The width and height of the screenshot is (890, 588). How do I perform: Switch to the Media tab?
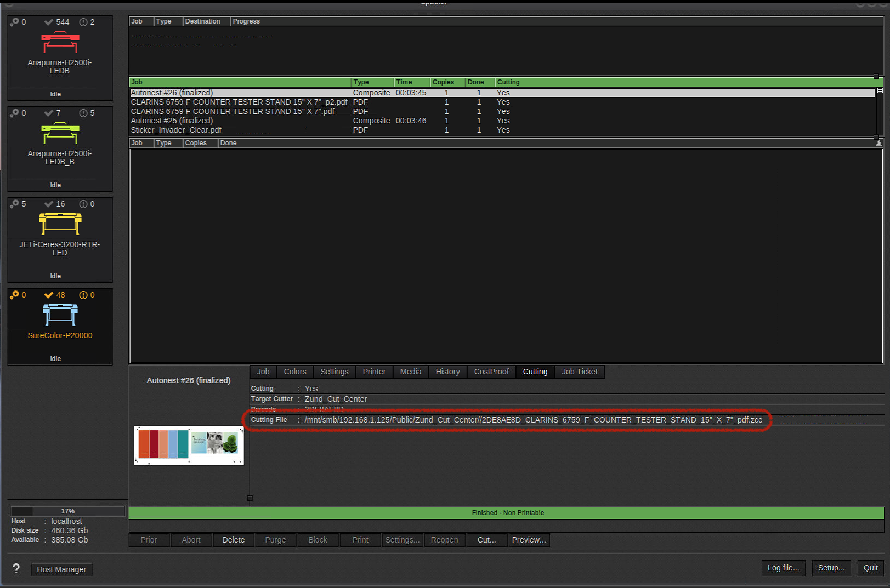click(x=411, y=372)
